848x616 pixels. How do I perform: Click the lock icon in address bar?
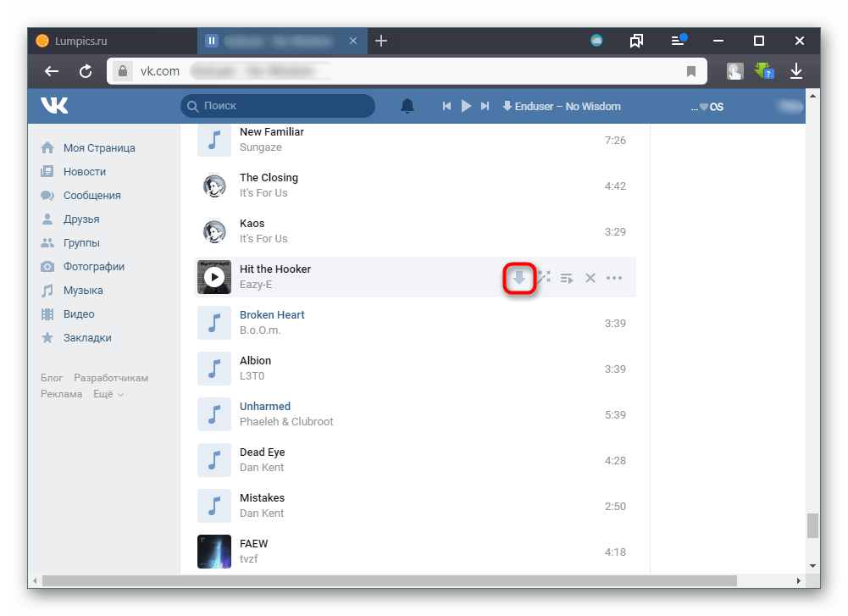click(123, 71)
